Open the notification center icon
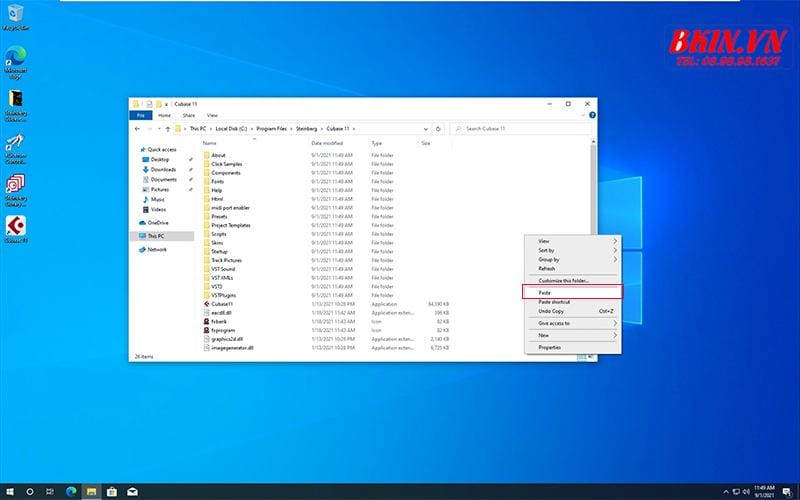The width and height of the screenshot is (800, 500). 787,492
